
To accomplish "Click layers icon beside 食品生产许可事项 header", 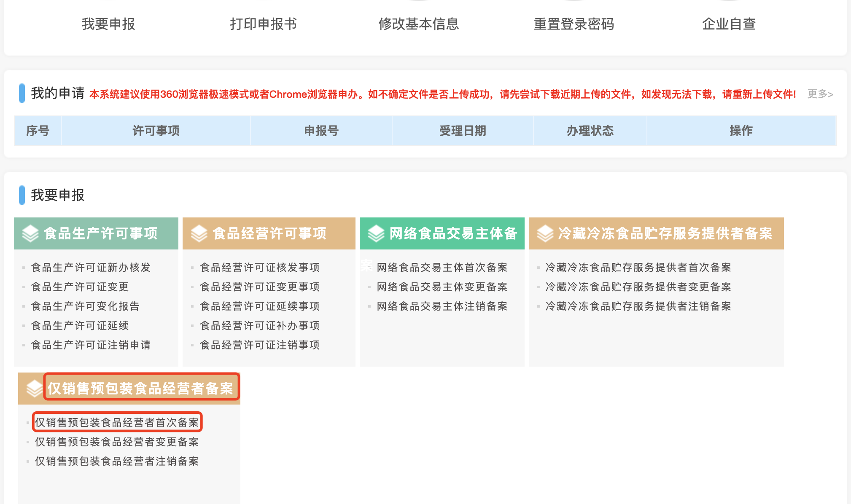I will coord(30,233).
